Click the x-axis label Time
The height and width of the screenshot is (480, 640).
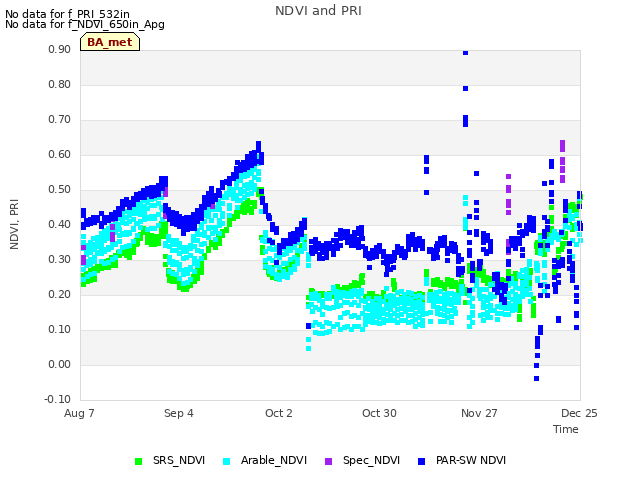coord(566,429)
